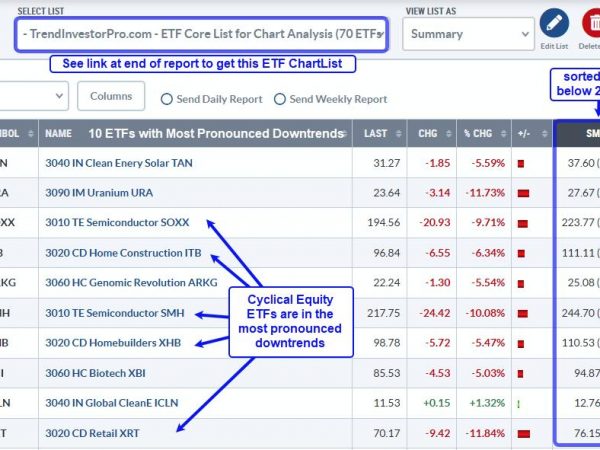This screenshot has height=450, width=600.
Task: Sort by CHG column arrows
Action: click(448, 134)
